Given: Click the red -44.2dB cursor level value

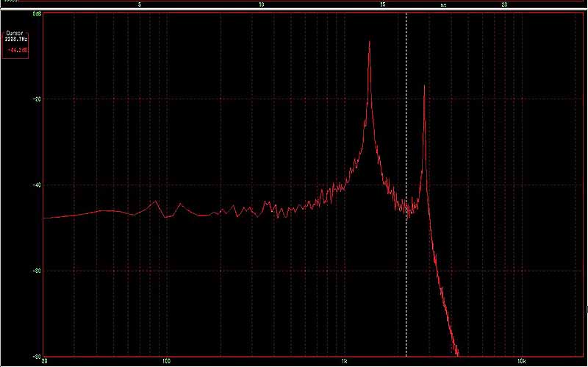Looking at the screenshot, I should pos(16,49).
